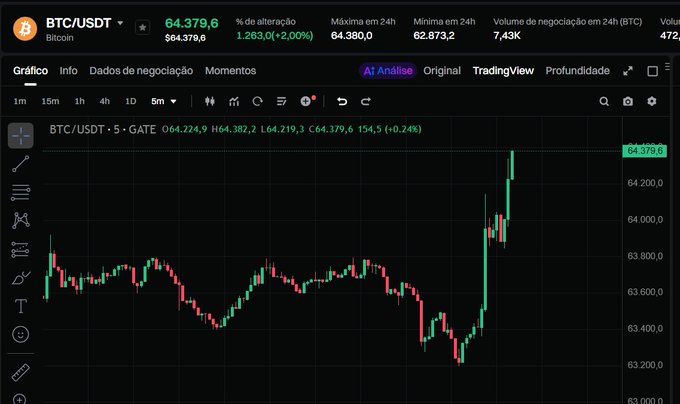Open the templates list icon
The height and width of the screenshot is (404, 680).
tap(281, 101)
